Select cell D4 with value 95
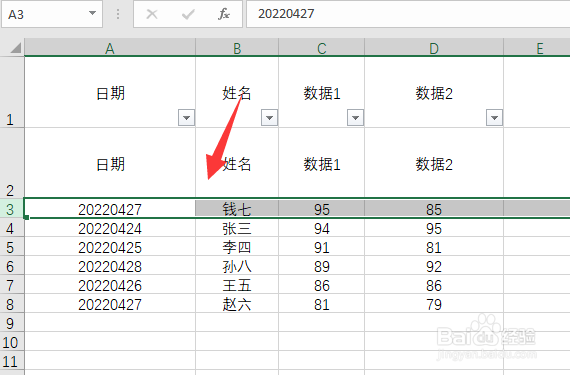This screenshot has height=375, width=570. coord(434,228)
